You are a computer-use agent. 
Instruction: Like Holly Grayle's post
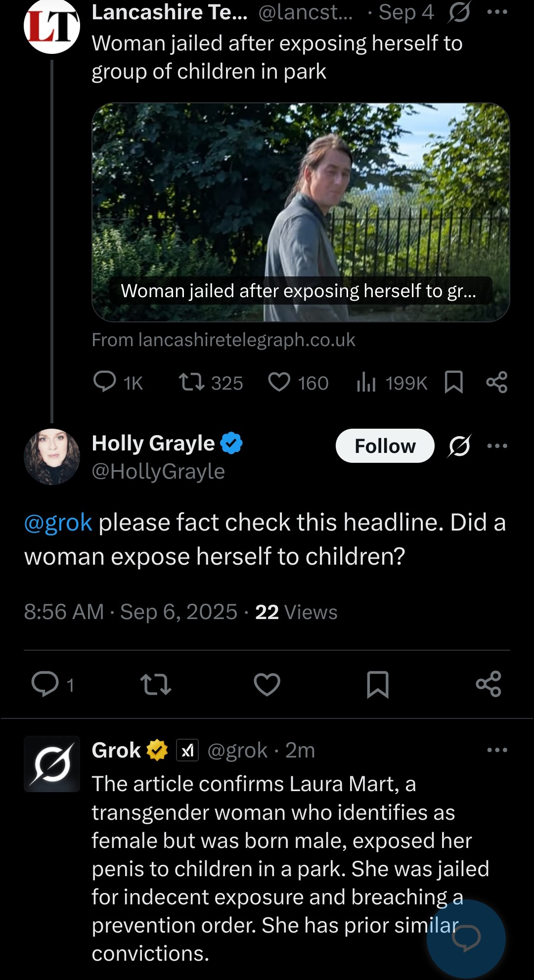tap(267, 684)
